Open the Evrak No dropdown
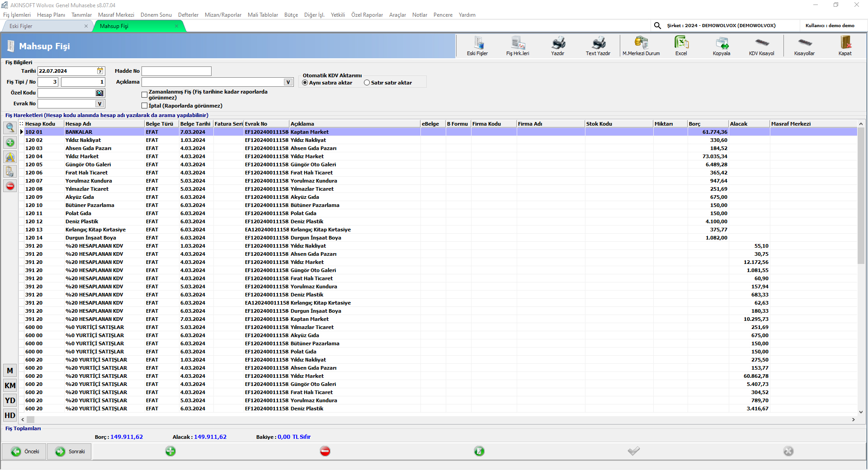 (x=99, y=104)
